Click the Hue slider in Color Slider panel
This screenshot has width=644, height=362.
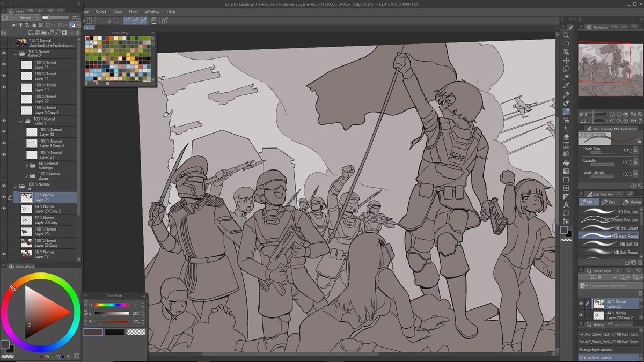pyautogui.click(x=111, y=305)
